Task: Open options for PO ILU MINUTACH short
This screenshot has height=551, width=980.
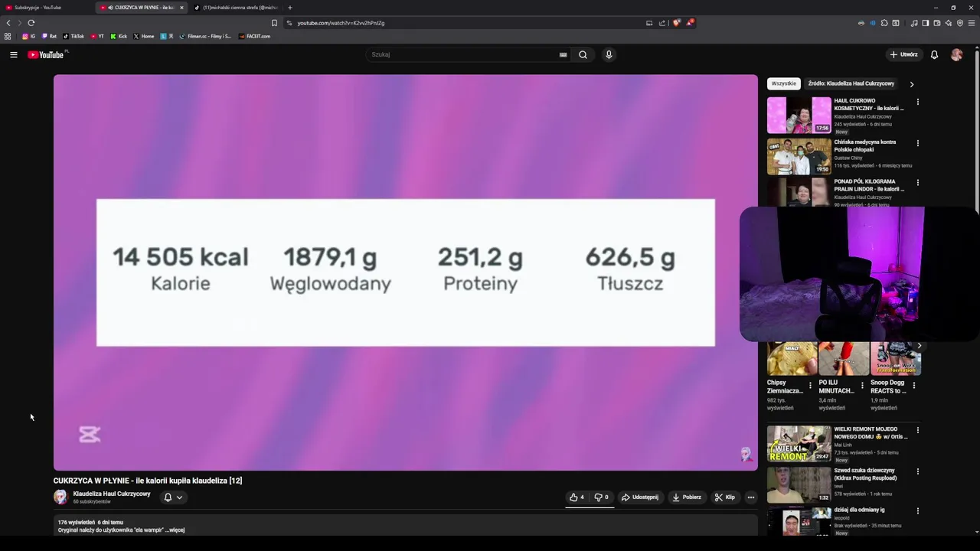Action: coord(862,385)
